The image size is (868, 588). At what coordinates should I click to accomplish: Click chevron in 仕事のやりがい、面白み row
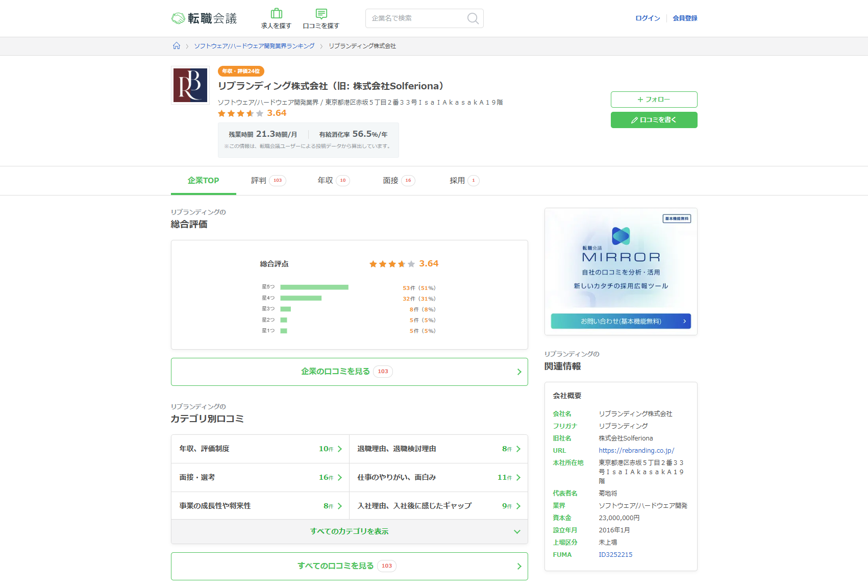tap(518, 477)
